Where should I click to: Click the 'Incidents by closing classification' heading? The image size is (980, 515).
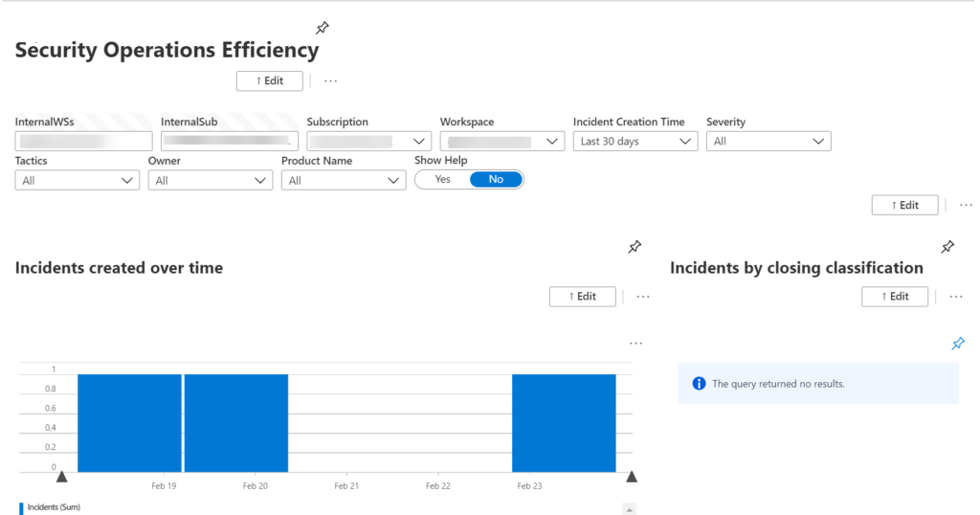pos(796,268)
